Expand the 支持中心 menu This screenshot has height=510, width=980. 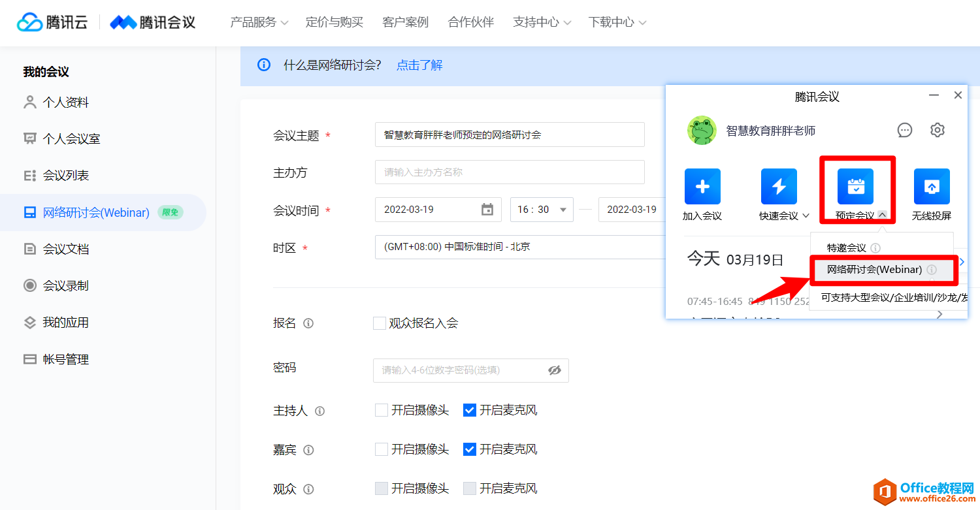click(542, 22)
